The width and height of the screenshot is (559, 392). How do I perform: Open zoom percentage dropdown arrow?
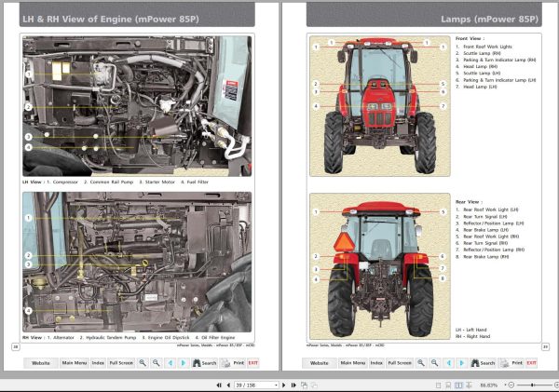[505, 385]
